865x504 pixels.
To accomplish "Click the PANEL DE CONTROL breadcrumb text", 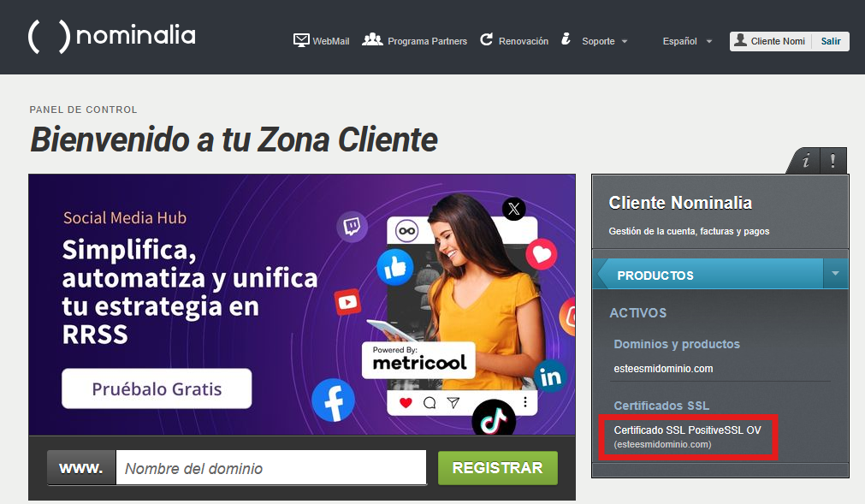I will 83,110.
